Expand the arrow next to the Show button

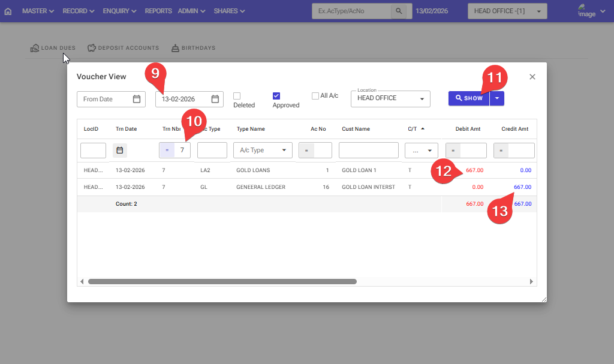tap(497, 98)
